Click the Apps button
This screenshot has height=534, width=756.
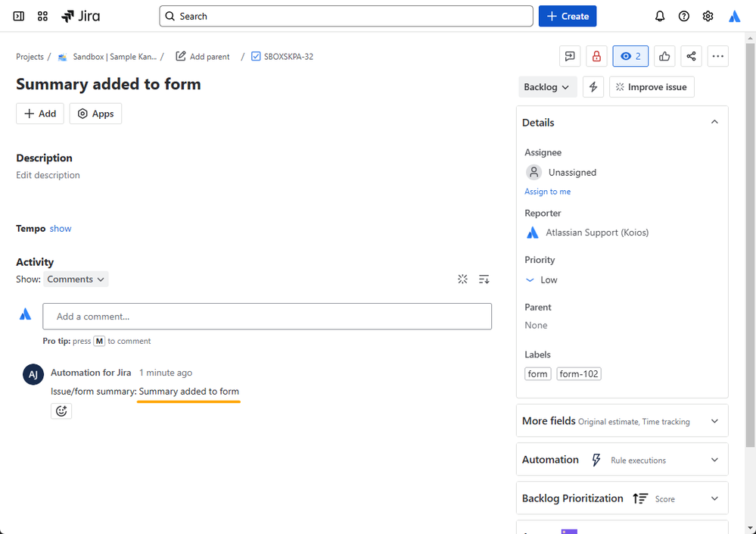(x=95, y=114)
